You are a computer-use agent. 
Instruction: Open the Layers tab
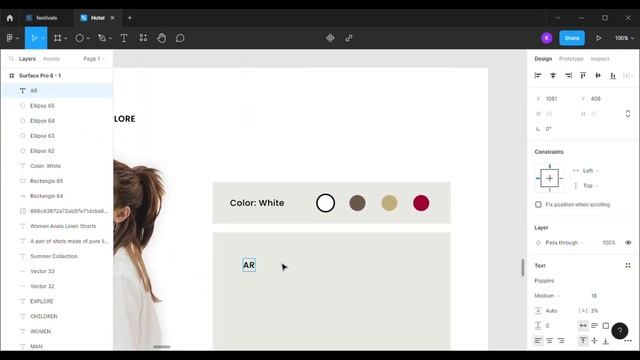(x=27, y=59)
